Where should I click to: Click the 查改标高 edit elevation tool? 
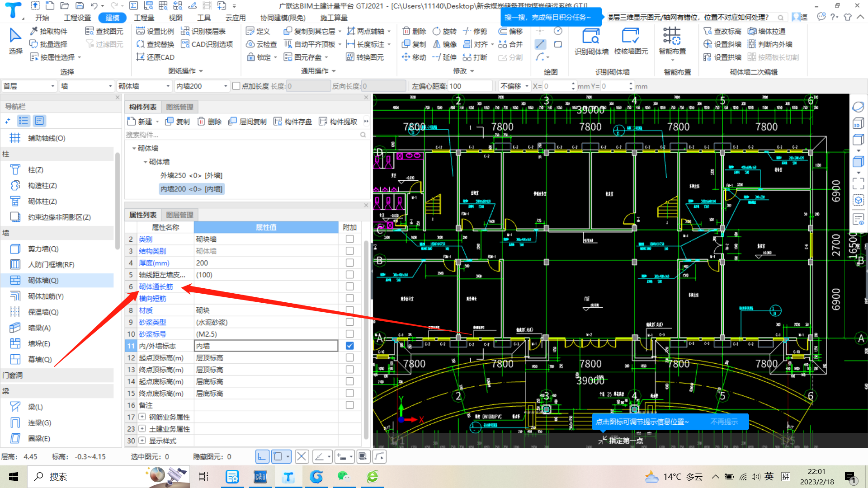tap(722, 31)
